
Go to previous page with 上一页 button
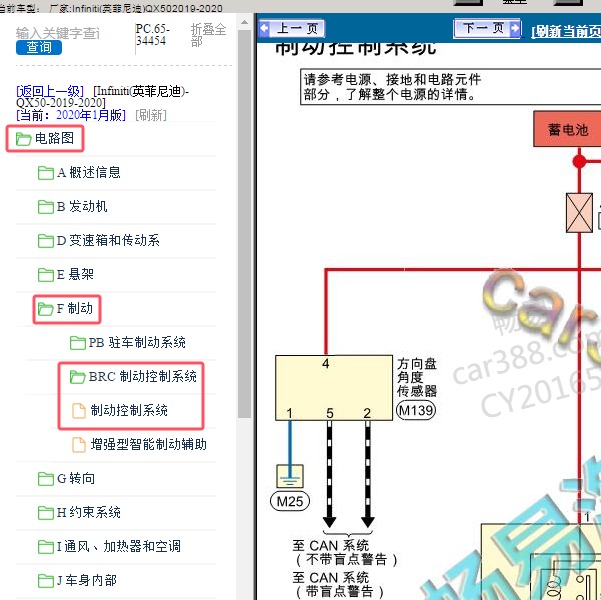pos(292,28)
